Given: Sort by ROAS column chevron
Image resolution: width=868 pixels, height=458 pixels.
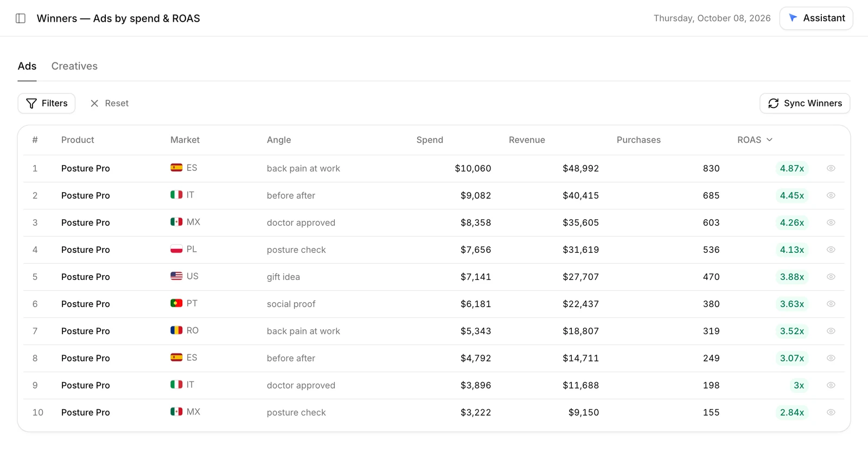Looking at the screenshot, I should click(x=769, y=140).
